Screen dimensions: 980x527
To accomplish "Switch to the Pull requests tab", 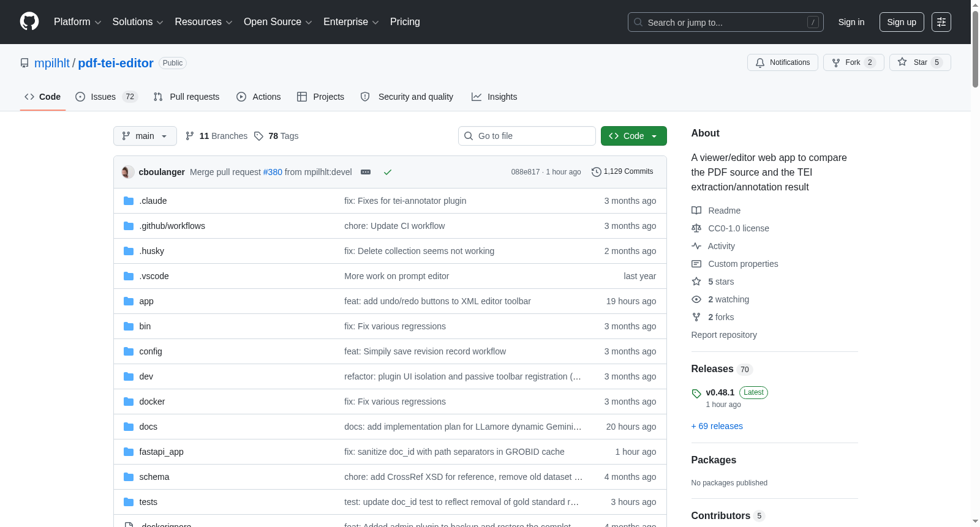I will (x=186, y=97).
